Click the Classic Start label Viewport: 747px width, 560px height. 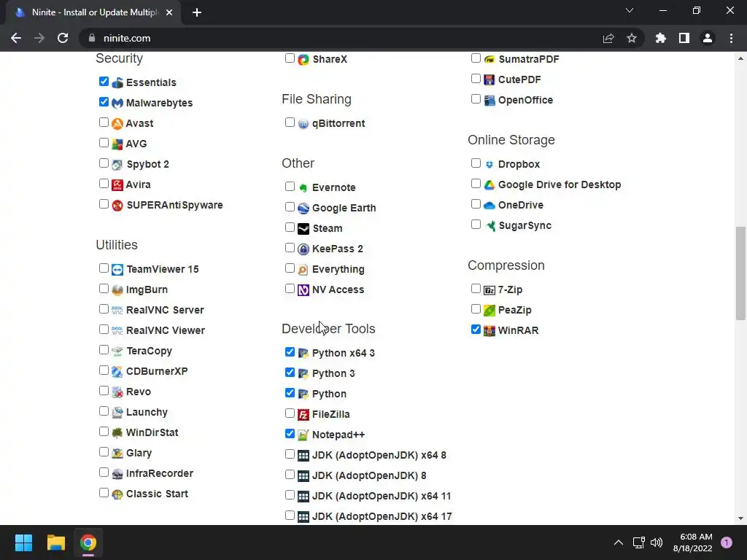click(x=158, y=494)
